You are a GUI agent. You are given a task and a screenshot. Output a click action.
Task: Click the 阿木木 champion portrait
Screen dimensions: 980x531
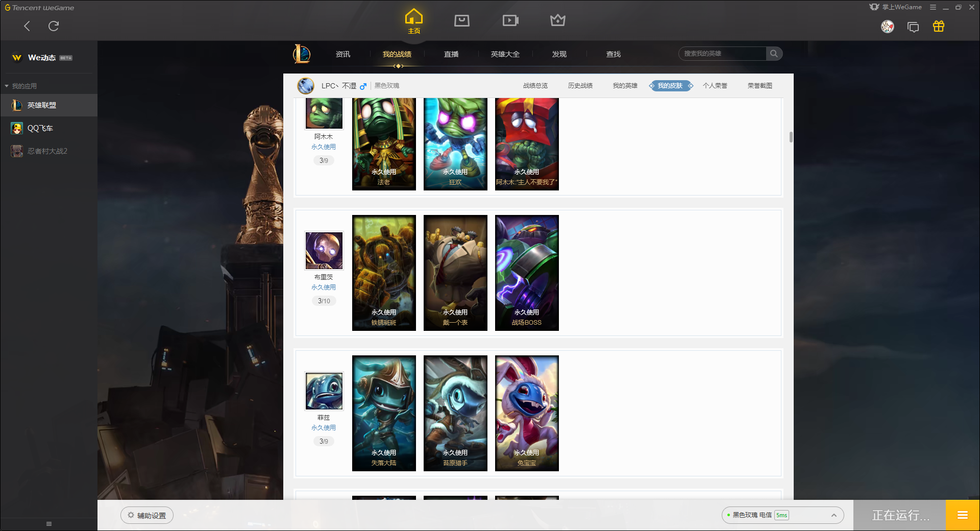click(324, 114)
